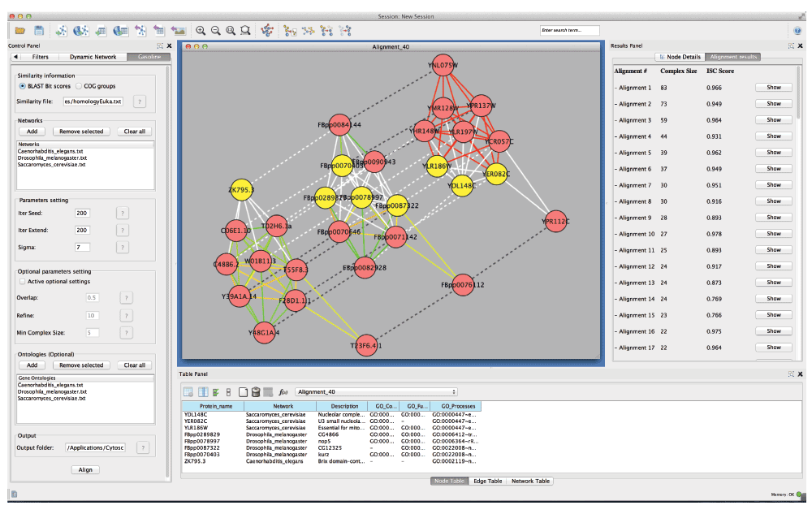This screenshot has width=812, height=514.
Task: Click ISC Score column heading
Action: tap(719, 71)
